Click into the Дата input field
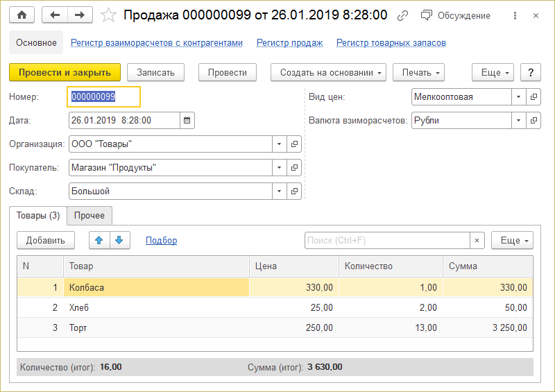This screenshot has height=392, width=555. pos(124,121)
